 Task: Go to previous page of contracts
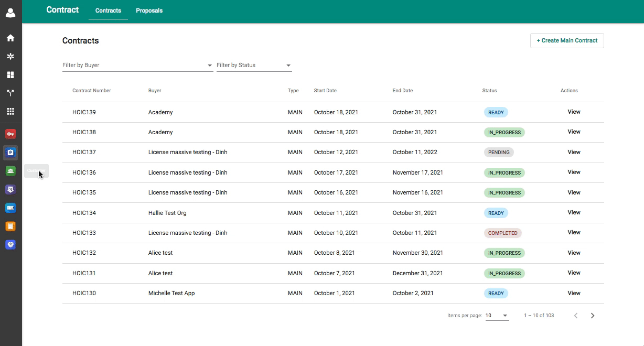click(576, 316)
